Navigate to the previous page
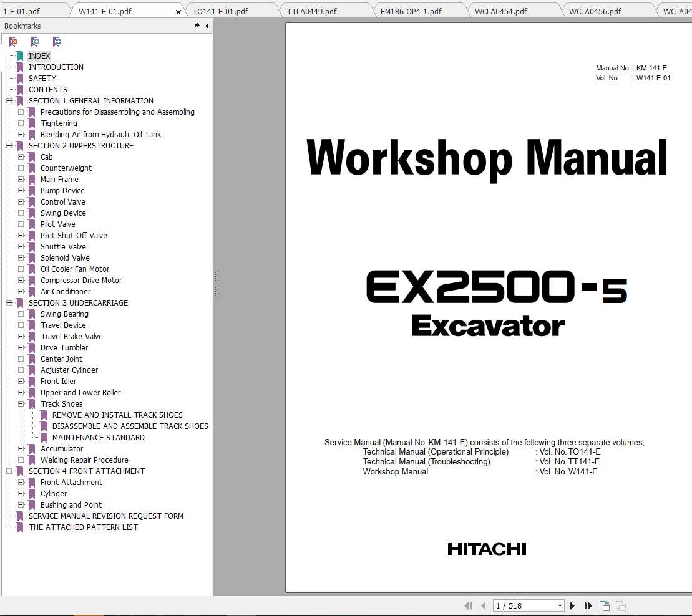This screenshot has height=616, width=692. coord(484,605)
